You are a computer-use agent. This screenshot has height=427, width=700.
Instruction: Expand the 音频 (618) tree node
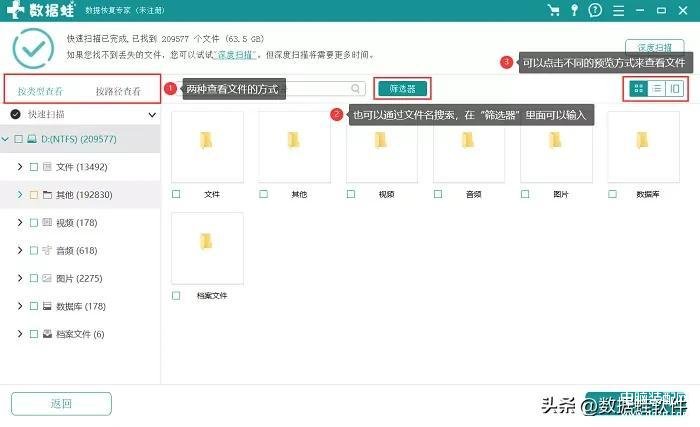20,250
